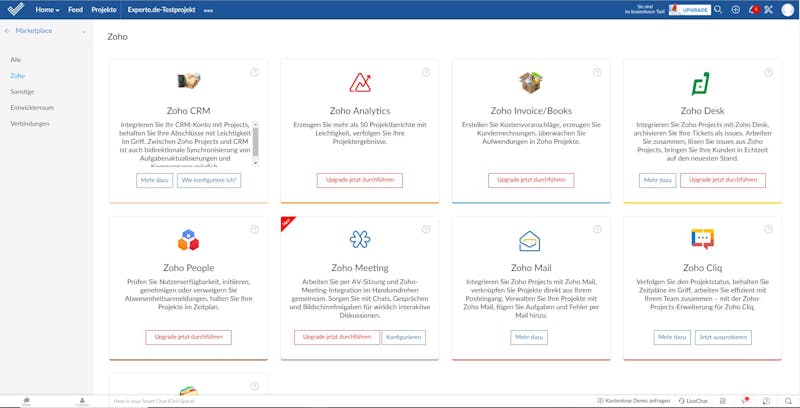Click Upgrade jetzt durchführen on Zoho Desk
The height and width of the screenshot is (408, 800).
click(723, 181)
